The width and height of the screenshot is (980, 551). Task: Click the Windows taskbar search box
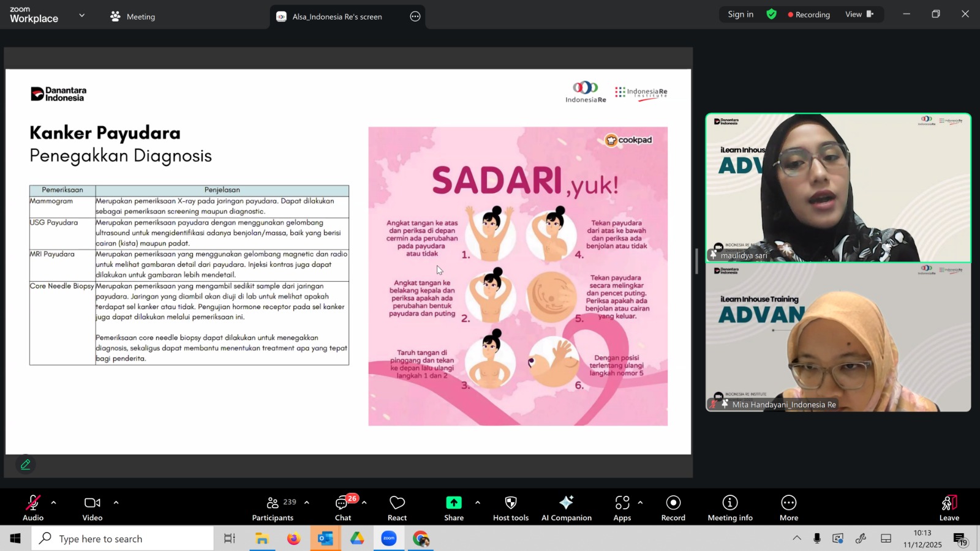[x=123, y=539]
